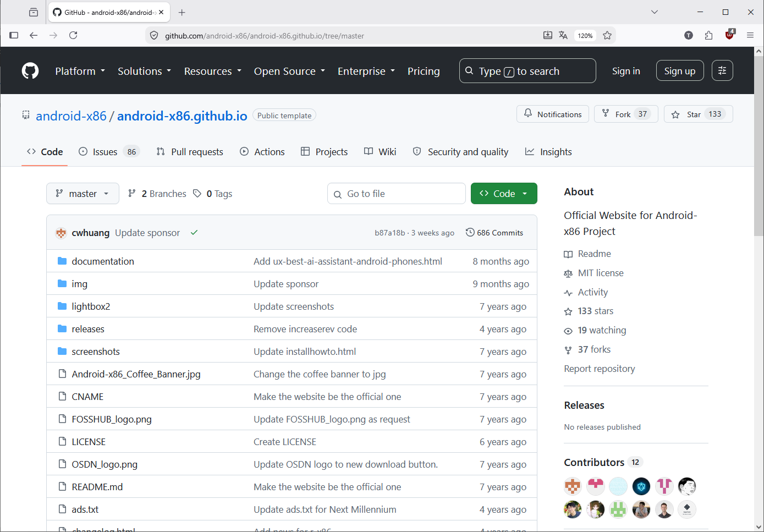This screenshot has width=764, height=532.
Task: Go to the GitHub homepage logo
Action: (30, 71)
